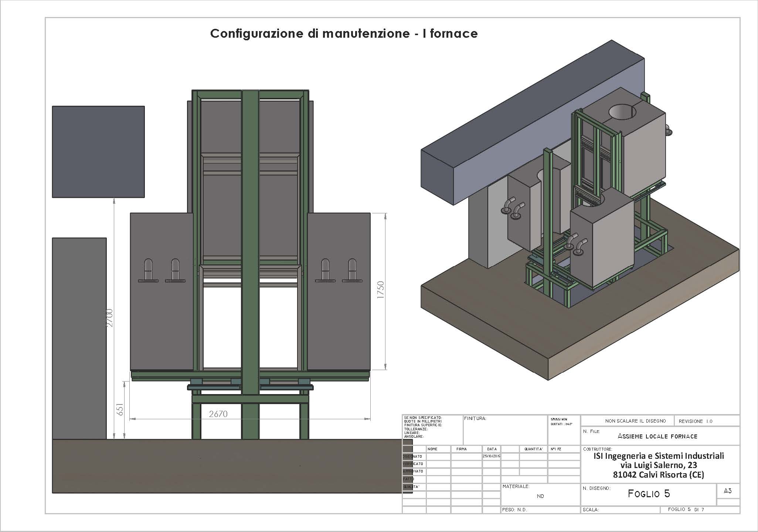Click the 1750 height dimension label

click(x=380, y=290)
